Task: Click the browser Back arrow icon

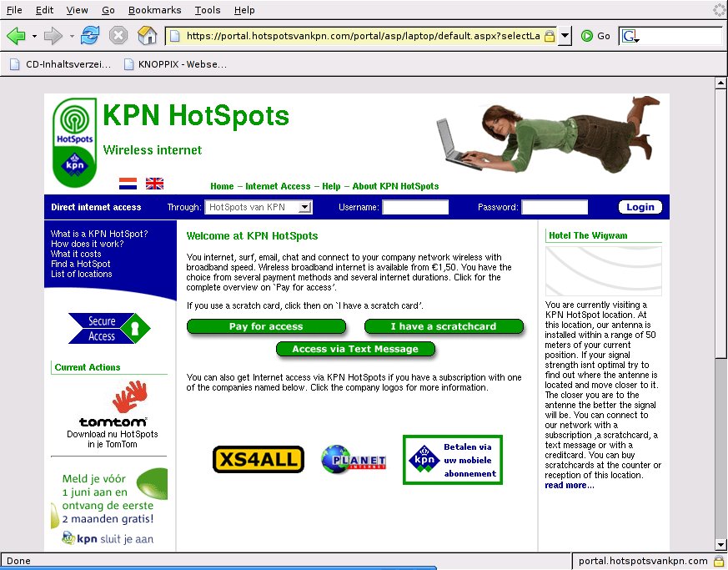Action: tap(16, 36)
